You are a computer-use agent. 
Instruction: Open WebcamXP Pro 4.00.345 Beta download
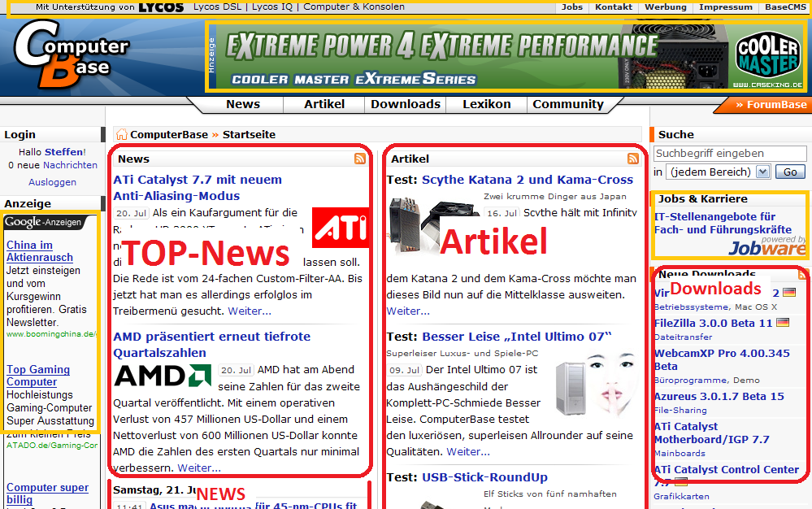coord(722,360)
